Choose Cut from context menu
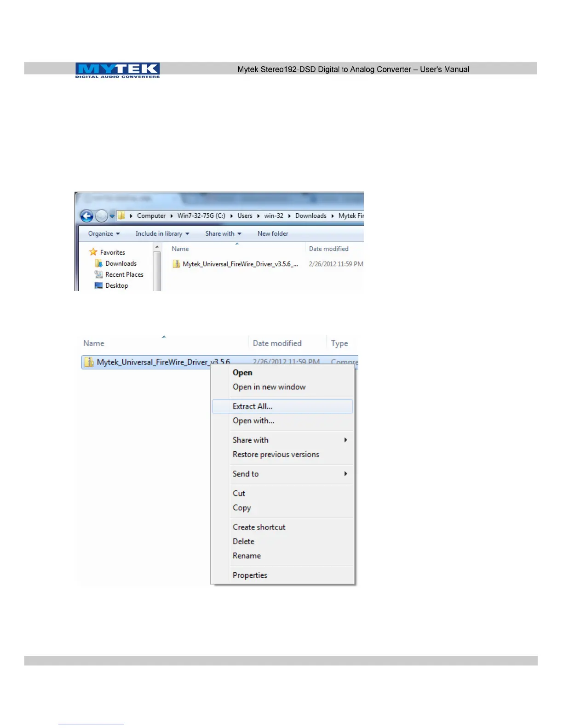Screen dimensions: 563x728 (239, 493)
